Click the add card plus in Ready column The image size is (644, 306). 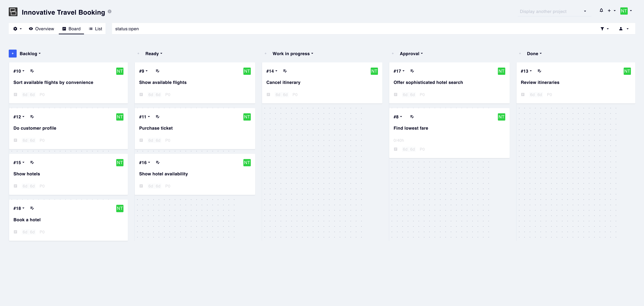click(138, 53)
